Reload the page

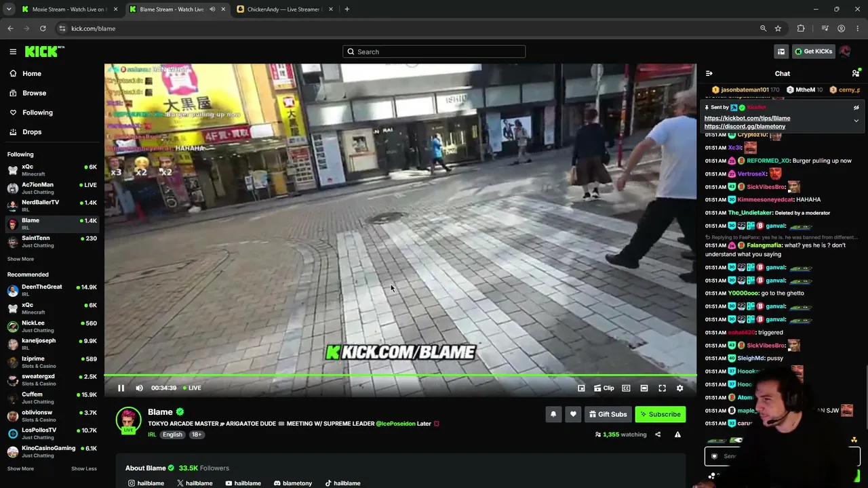[43, 28]
